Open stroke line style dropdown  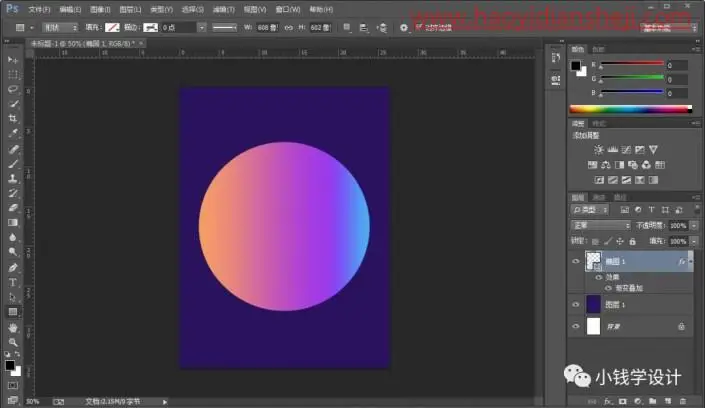(x=224, y=28)
